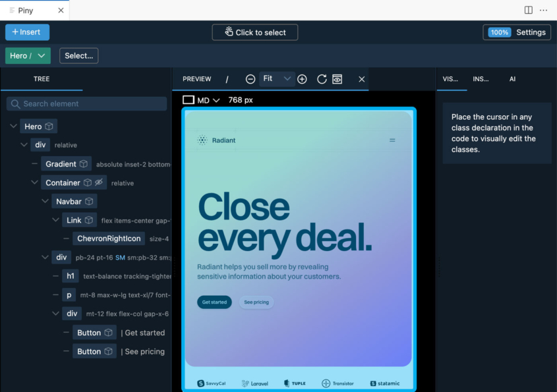
Task: Toggle the split view icon in the title bar
Action: [528, 9]
